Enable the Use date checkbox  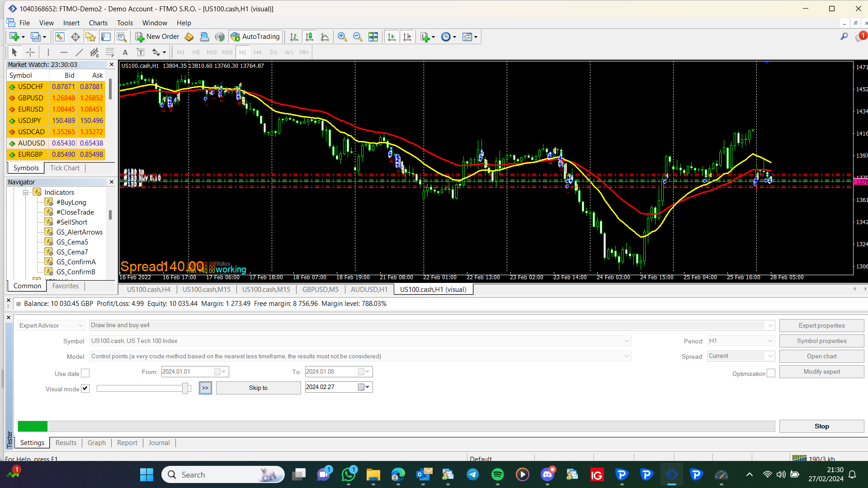click(85, 373)
